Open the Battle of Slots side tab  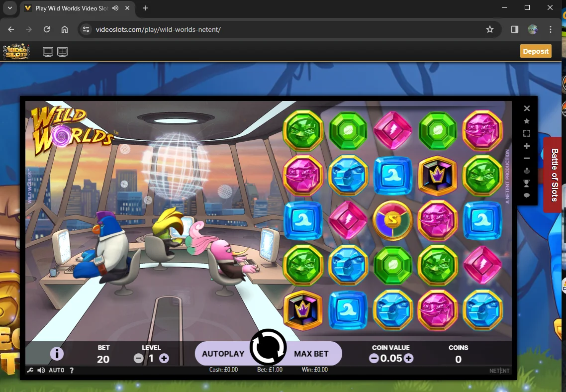pos(555,175)
